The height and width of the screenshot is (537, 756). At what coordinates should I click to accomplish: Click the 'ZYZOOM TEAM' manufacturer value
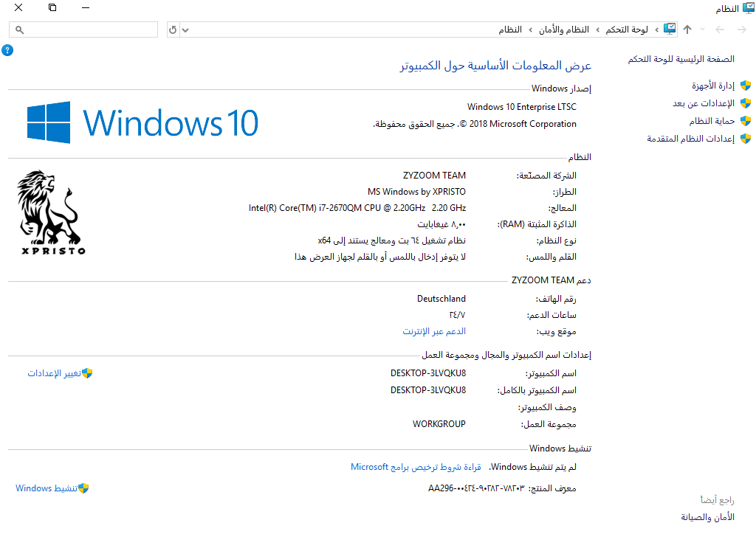coord(434,176)
